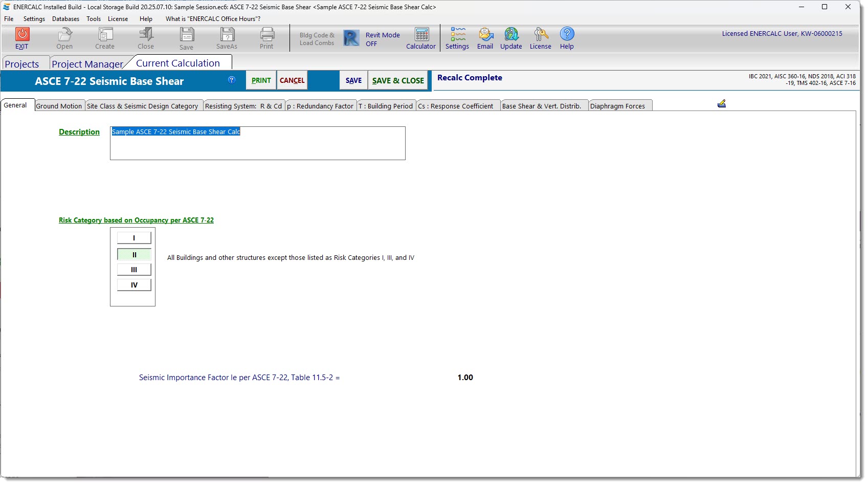Click the red EXIT power icon
Screen dimensions: 868x485
pyautogui.click(x=22, y=34)
